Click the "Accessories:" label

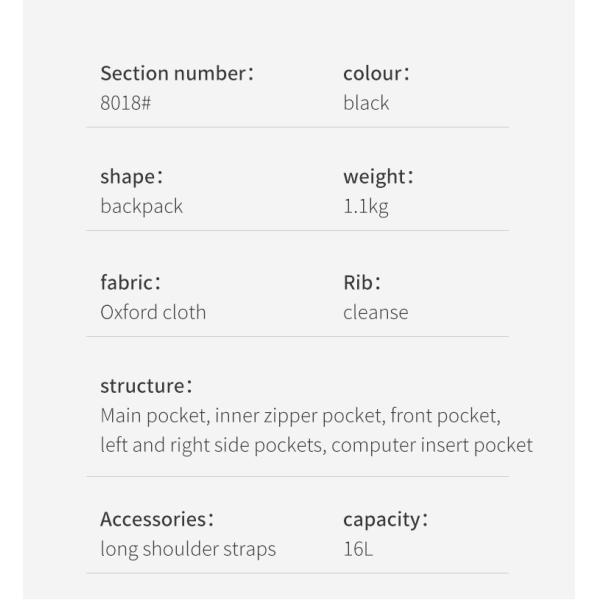tap(157, 519)
